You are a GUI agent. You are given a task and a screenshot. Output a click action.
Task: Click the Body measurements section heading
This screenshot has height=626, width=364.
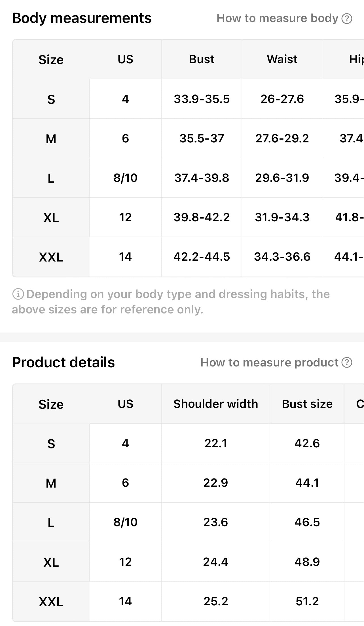pyautogui.click(x=82, y=18)
